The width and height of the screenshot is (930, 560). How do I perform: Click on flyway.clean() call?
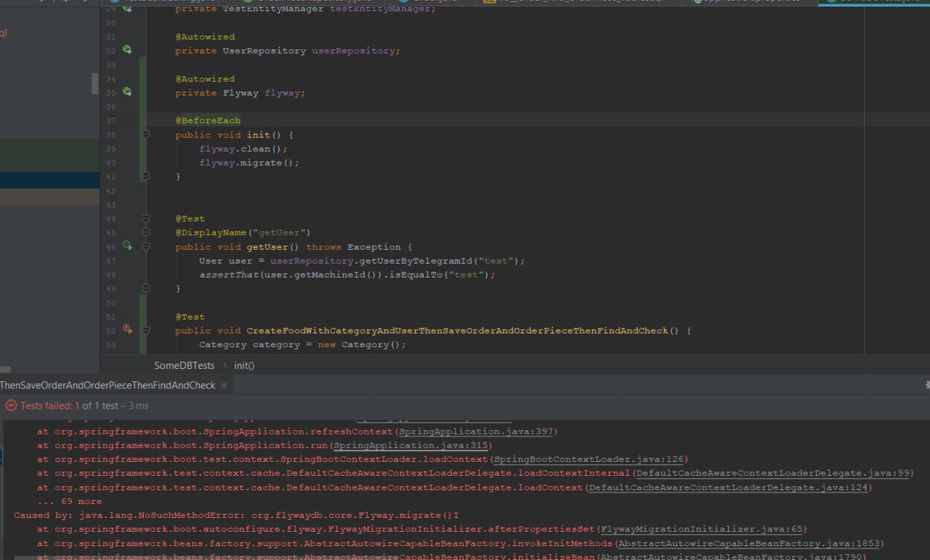[244, 149]
